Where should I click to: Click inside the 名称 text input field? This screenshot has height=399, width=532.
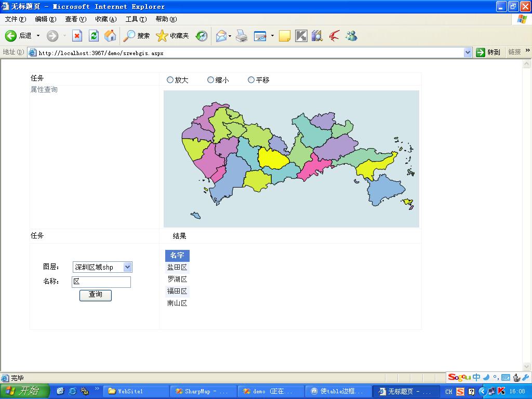(101, 282)
